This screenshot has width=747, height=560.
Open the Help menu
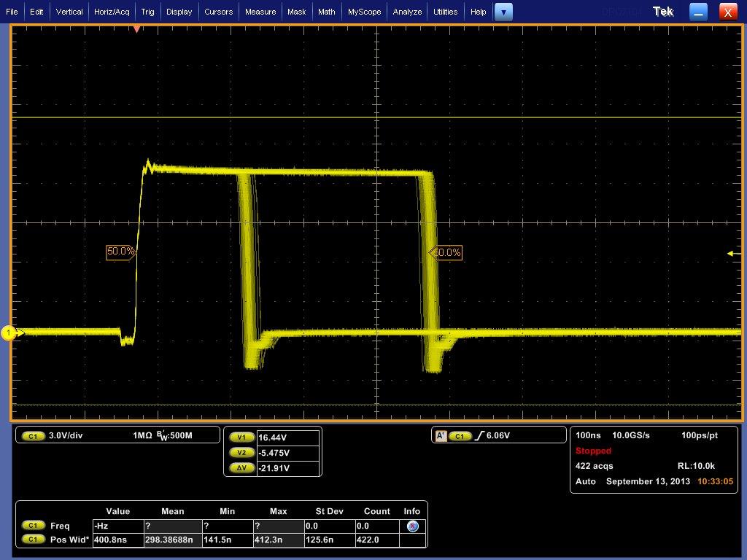tap(478, 12)
